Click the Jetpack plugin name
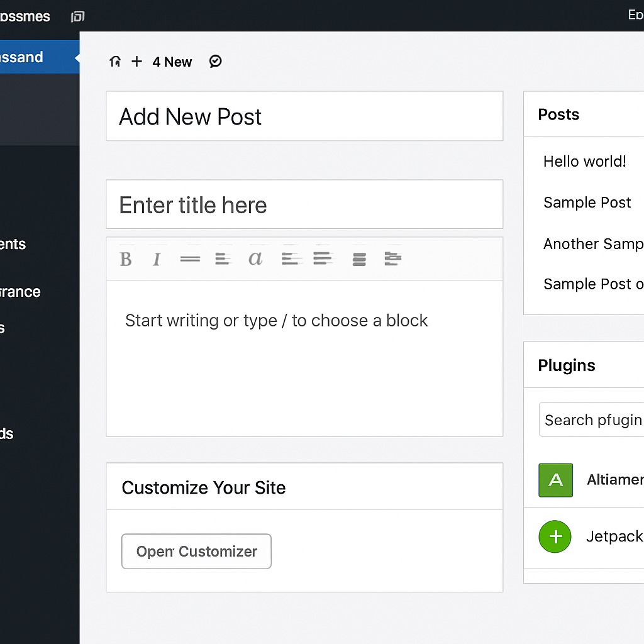 pyautogui.click(x=615, y=536)
